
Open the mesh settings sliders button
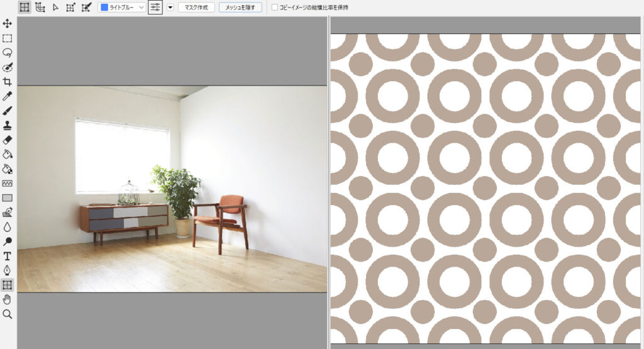[155, 7]
